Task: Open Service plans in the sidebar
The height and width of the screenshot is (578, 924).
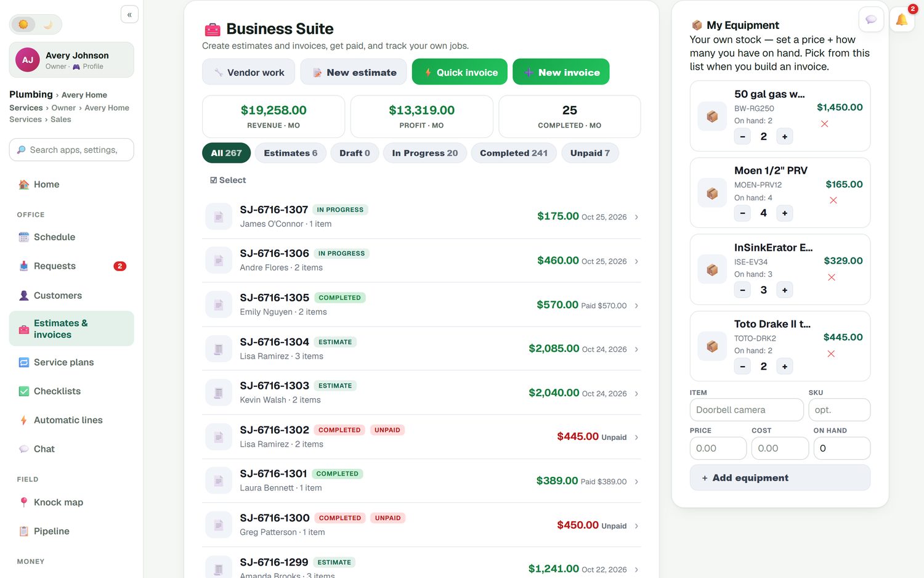Action: tap(71, 362)
